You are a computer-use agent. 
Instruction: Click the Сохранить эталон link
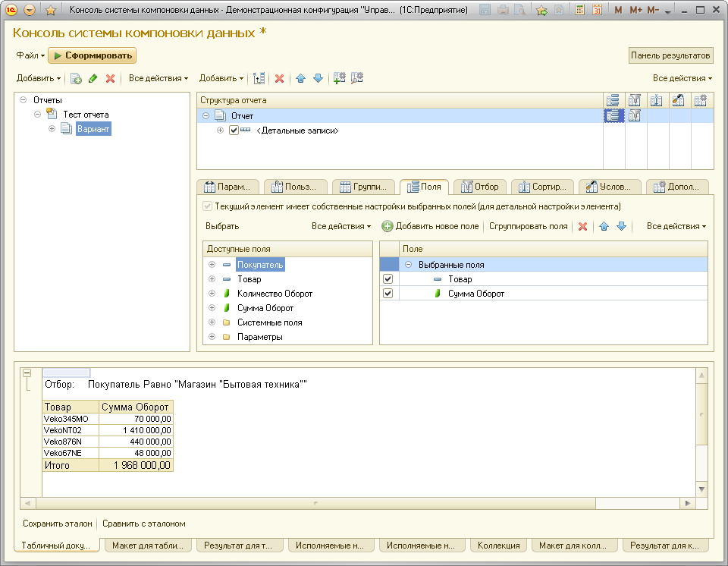pyautogui.click(x=58, y=524)
